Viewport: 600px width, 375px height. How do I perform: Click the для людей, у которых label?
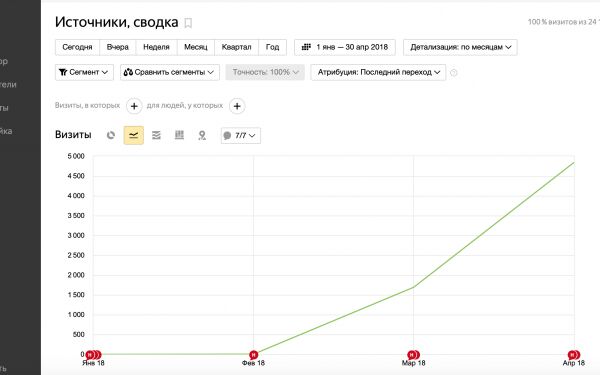pos(185,105)
